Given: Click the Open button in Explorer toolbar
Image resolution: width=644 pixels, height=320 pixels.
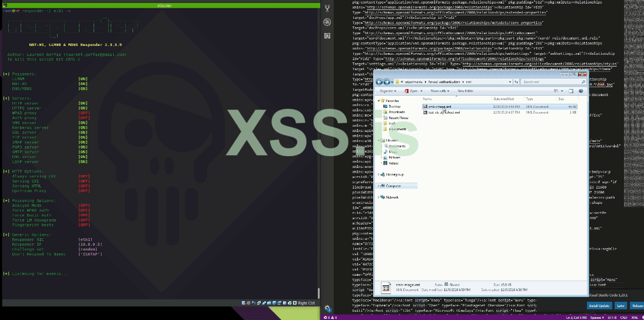Looking at the screenshot, I should click(x=411, y=91).
